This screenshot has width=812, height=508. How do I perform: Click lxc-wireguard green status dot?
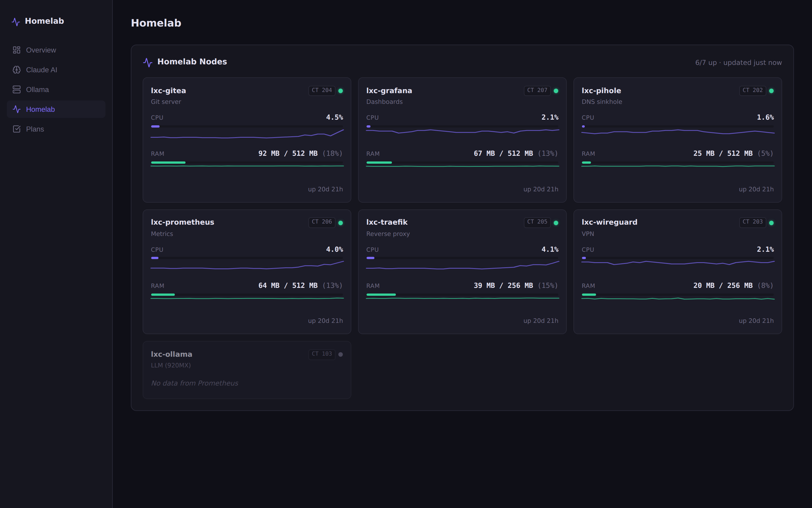(x=771, y=223)
